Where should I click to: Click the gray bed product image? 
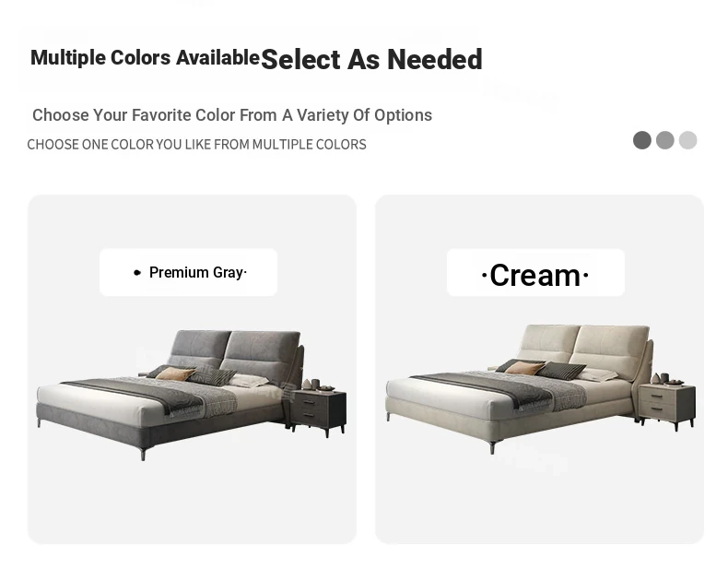click(x=192, y=395)
